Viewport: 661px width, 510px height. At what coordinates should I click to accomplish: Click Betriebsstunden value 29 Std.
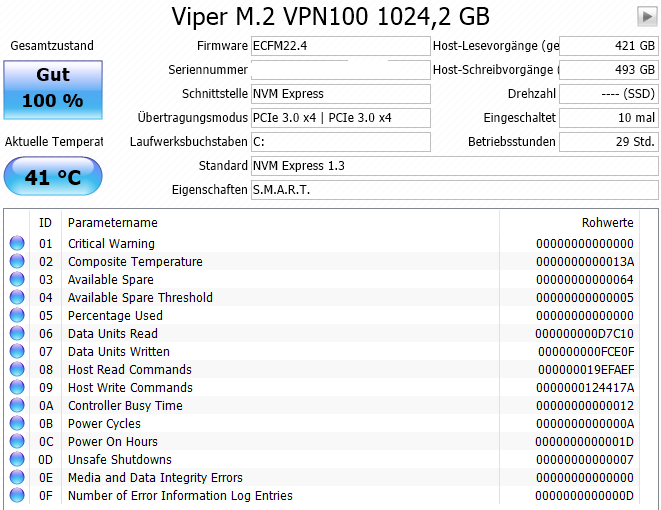coord(608,142)
